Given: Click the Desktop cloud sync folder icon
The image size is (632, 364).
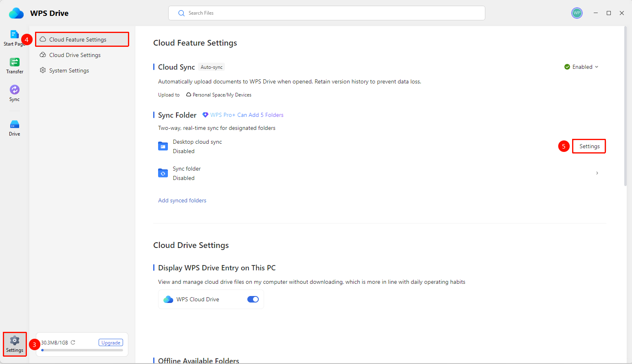Looking at the screenshot, I should [163, 146].
